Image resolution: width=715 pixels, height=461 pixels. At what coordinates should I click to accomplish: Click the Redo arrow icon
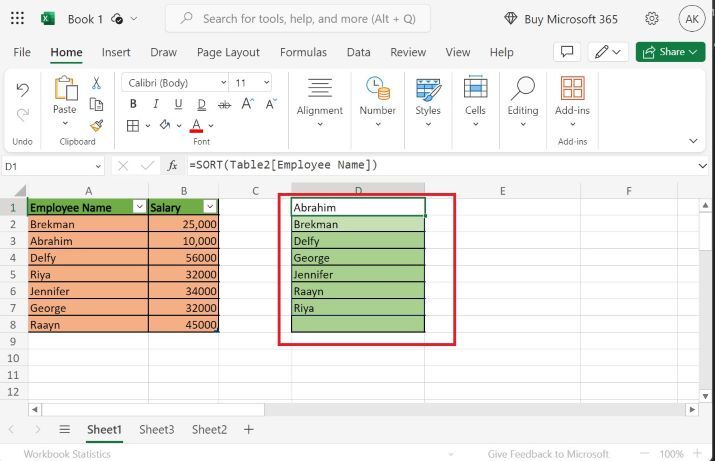(22, 114)
